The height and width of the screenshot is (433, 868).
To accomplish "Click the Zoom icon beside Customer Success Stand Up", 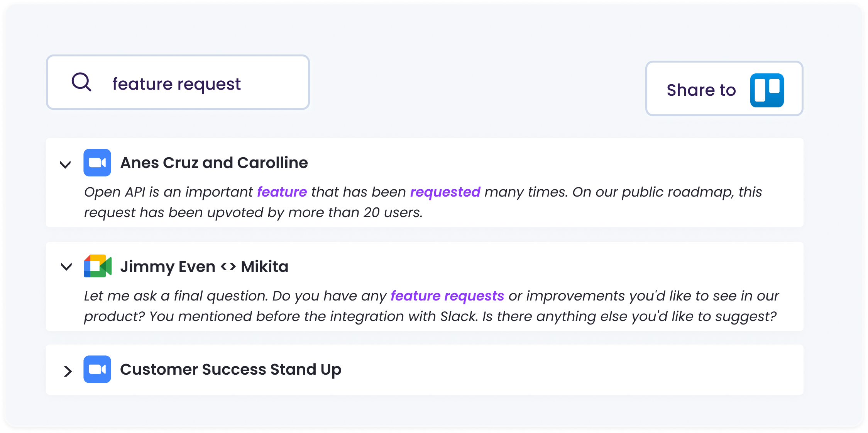I will click(x=97, y=369).
